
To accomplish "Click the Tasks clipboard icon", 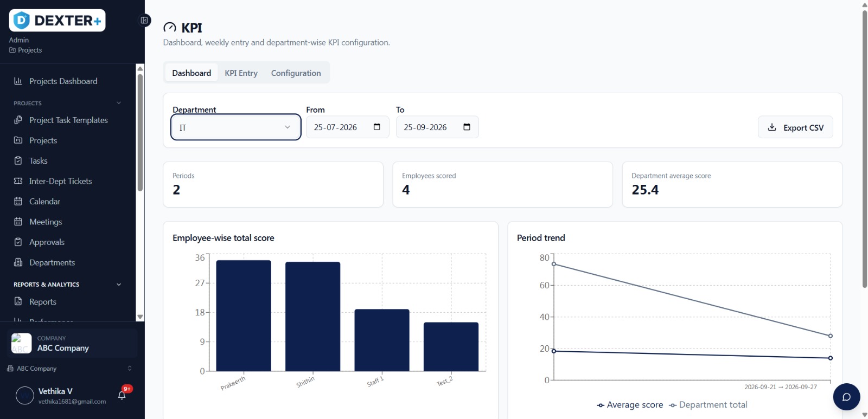I will [x=18, y=160].
